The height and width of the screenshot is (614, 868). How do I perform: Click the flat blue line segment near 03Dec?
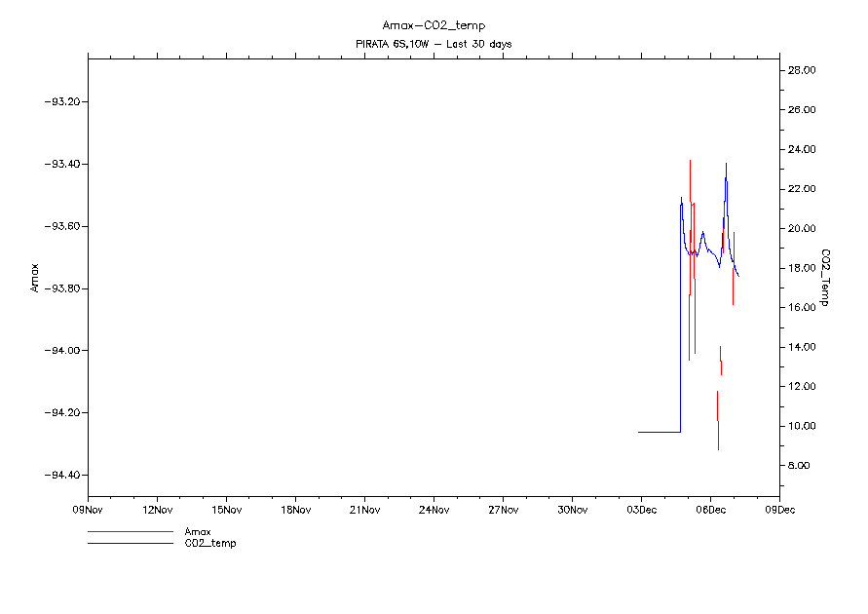pyautogui.click(x=659, y=432)
